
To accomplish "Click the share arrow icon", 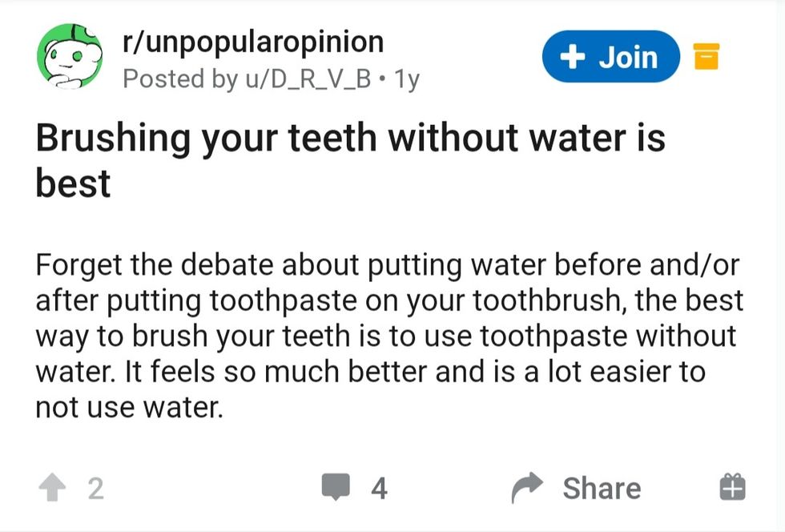I will point(527,488).
